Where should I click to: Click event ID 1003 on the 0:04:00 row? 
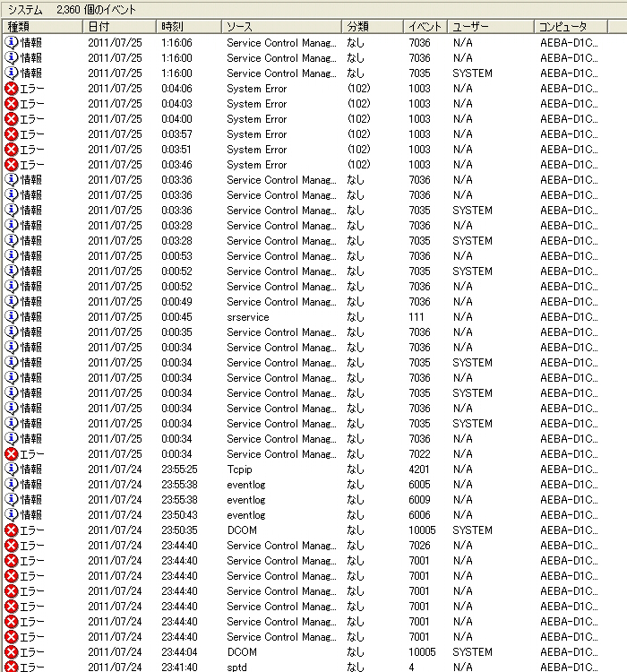(x=419, y=118)
